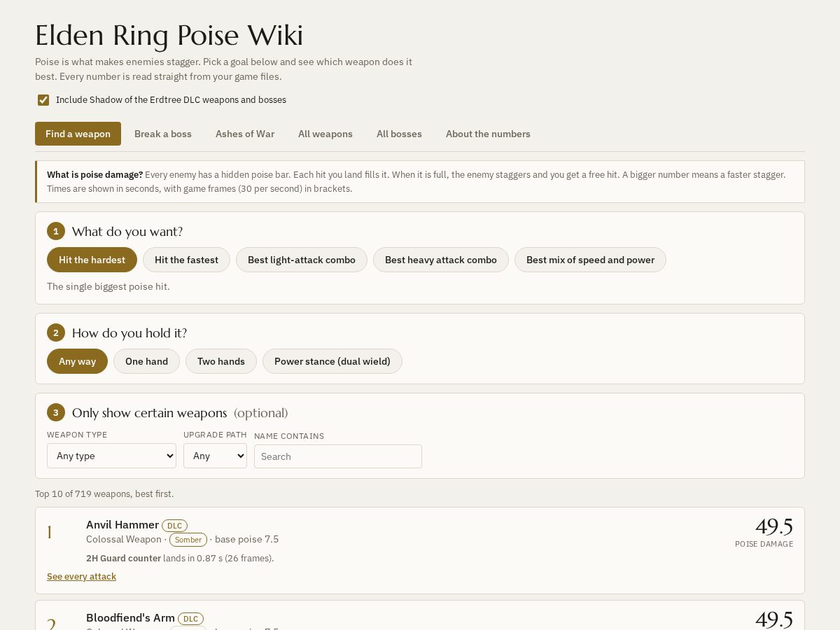Open the Upgrade path dropdown

215,456
